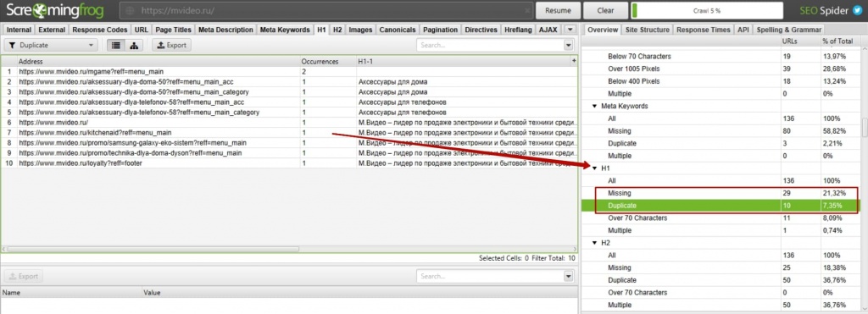Switch to Page Titles tab
Image resolution: width=868 pixels, height=314 pixels.
[173, 30]
